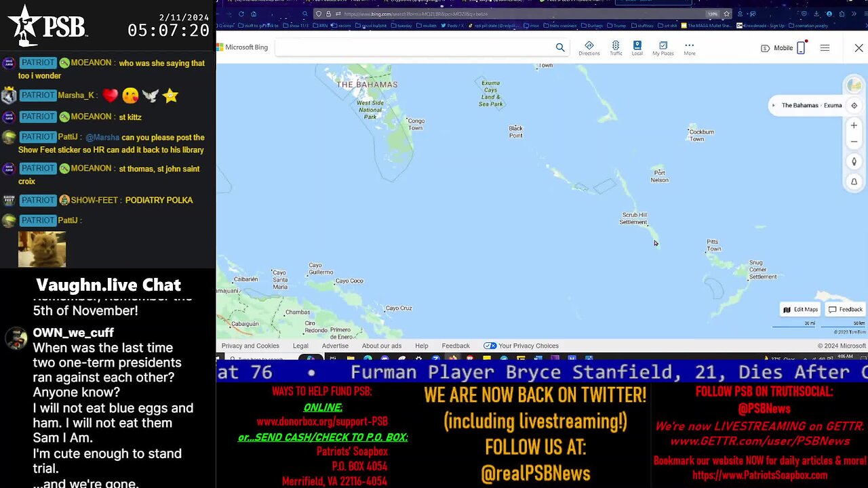Viewport: 868px width, 488px height.
Task: Click the Cockburn Town map label
Action: coord(701,135)
